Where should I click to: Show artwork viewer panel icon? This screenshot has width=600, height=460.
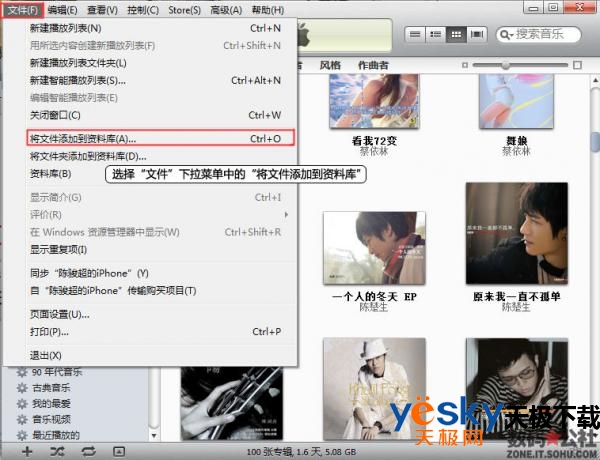[119, 452]
